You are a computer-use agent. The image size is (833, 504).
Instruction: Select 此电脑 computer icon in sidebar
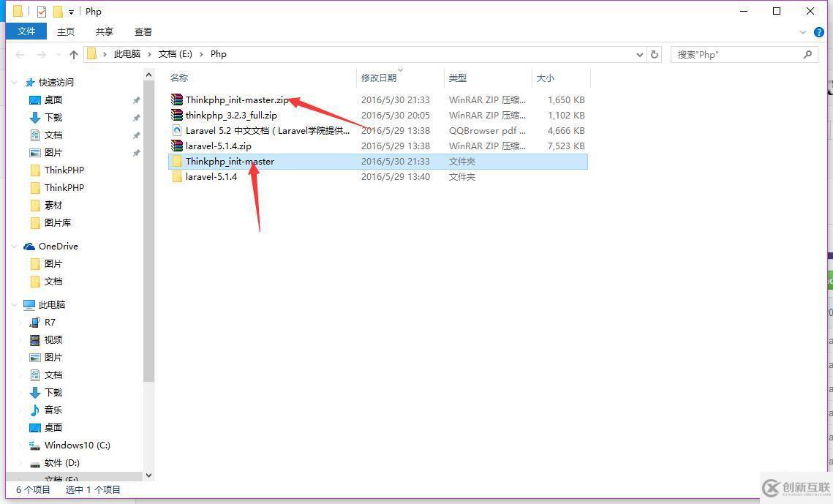point(29,305)
